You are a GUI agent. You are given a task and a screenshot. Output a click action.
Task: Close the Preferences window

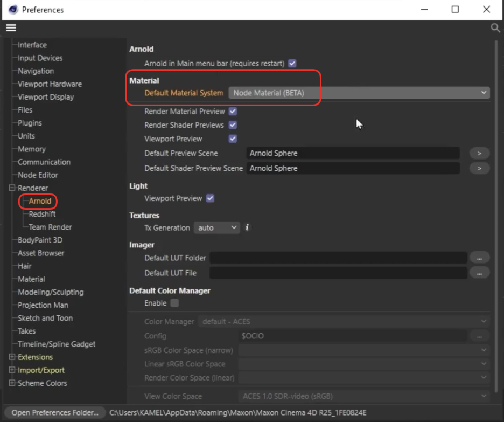coord(486,10)
